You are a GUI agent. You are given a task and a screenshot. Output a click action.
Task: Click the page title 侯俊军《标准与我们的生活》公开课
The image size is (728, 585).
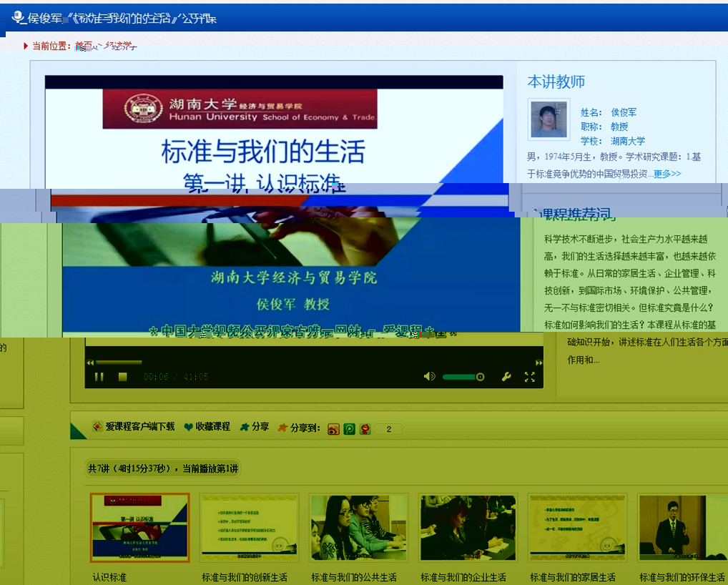pos(122,18)
